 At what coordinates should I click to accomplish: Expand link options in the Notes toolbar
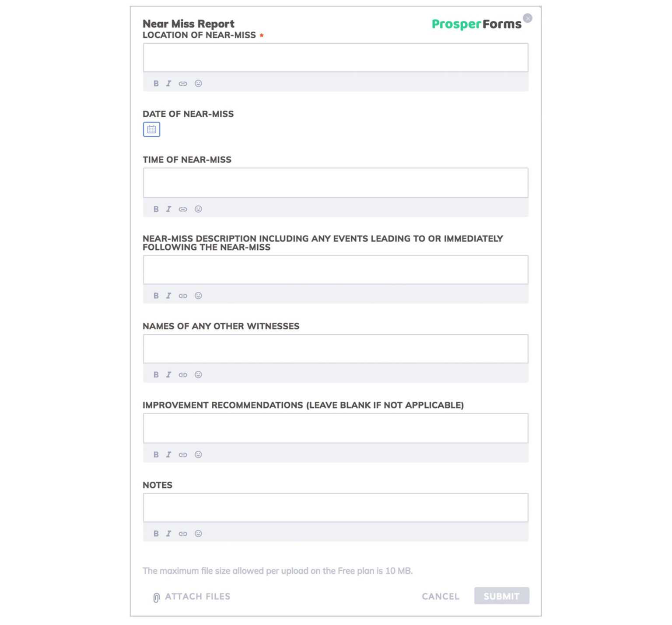[182, 534]
